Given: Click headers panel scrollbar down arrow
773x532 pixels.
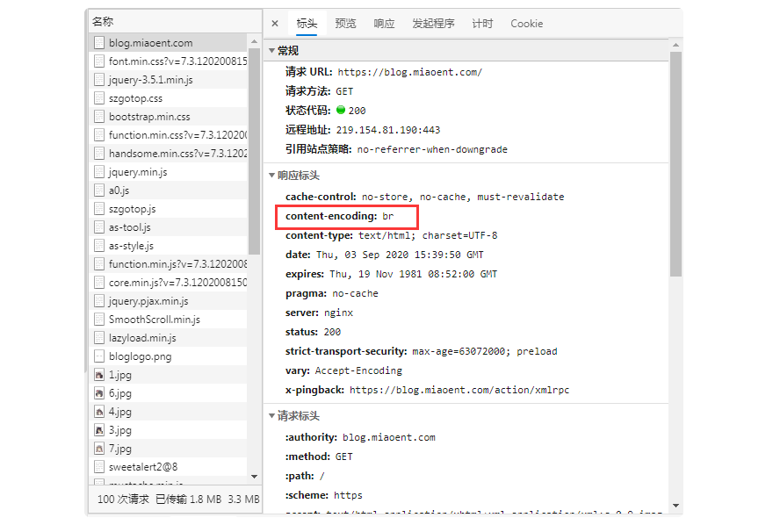Looking at the screenshot, I should click(675, 506).
